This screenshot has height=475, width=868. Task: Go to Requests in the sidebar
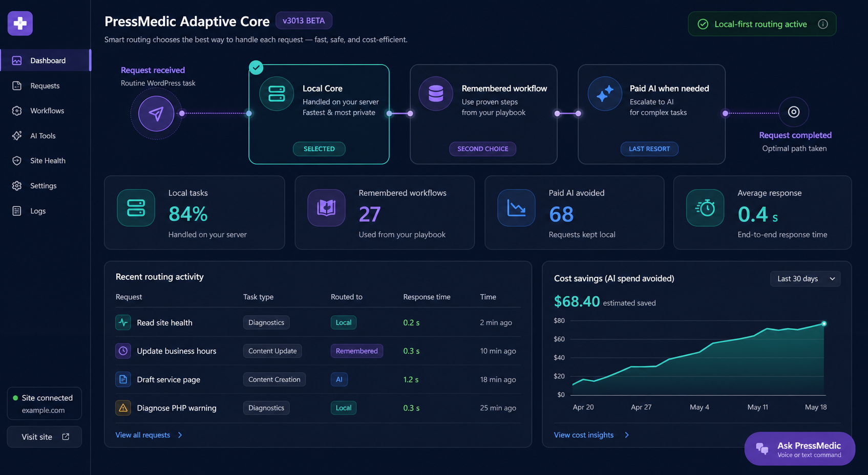point(45,85)
